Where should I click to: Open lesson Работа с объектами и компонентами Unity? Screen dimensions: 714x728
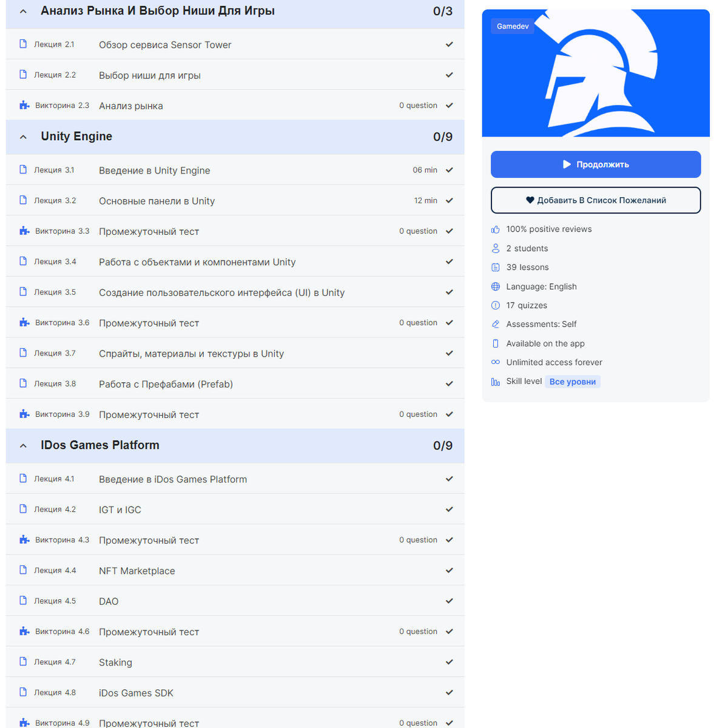[197, 262]
